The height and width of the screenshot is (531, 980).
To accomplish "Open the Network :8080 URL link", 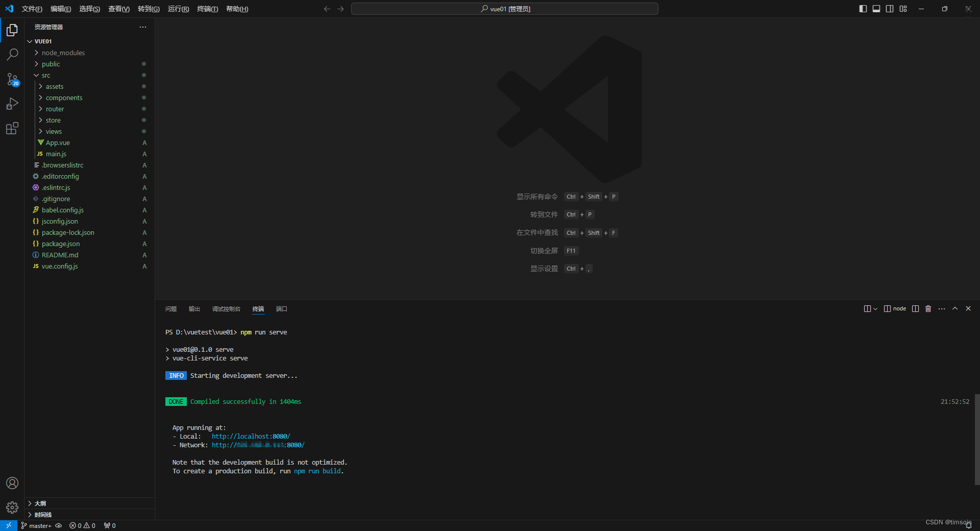I will click(x=258, y=445).
